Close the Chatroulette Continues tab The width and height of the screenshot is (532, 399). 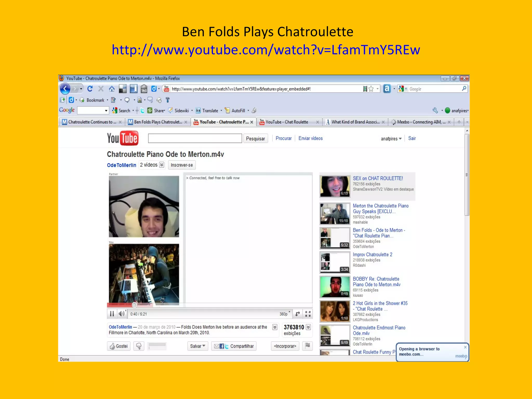120,122
